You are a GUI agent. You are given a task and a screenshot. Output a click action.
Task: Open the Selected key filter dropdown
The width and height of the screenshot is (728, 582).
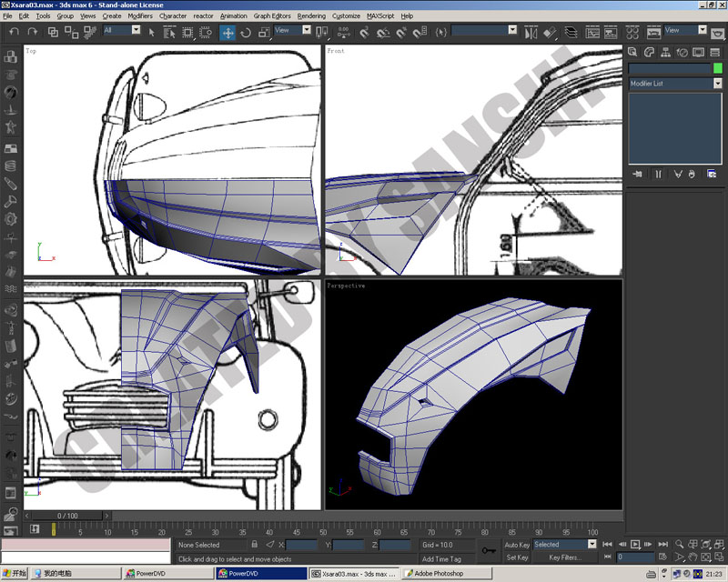tap(564, 545)
